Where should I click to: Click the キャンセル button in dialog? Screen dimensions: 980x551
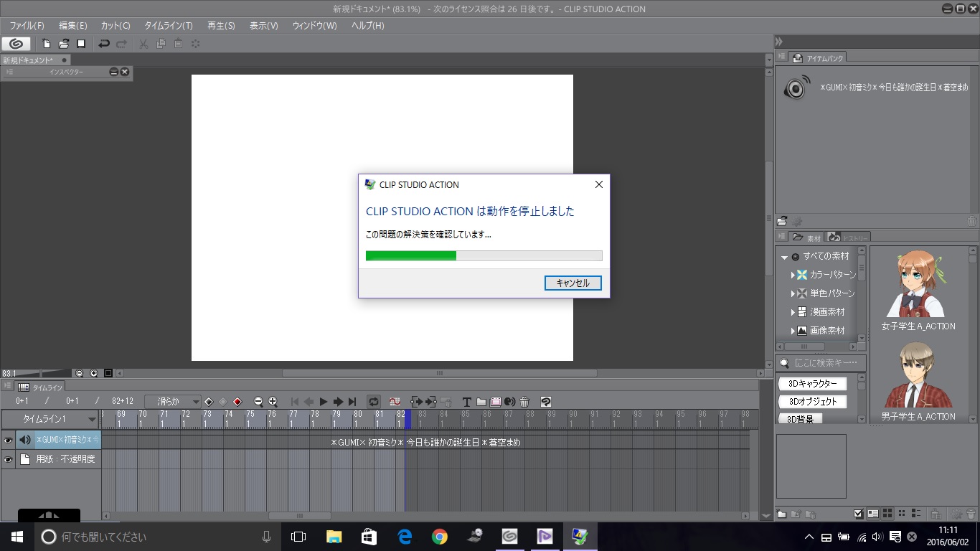point(573,283)
